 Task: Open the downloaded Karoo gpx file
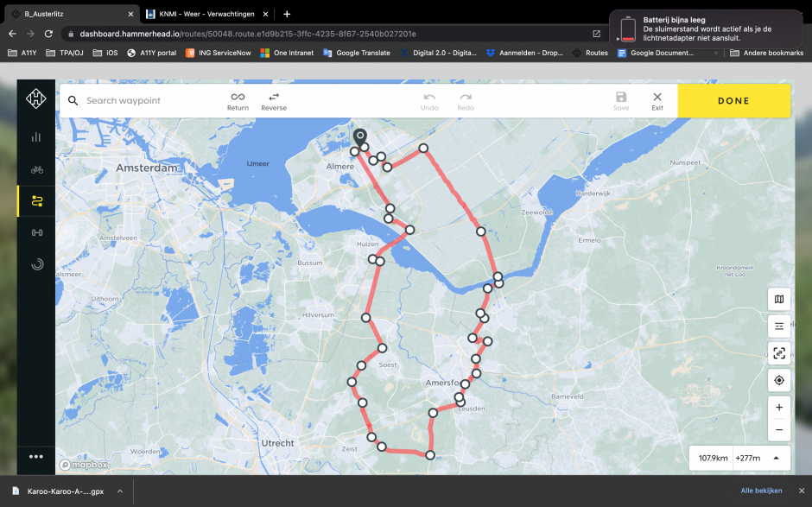(x=58, y=491)
